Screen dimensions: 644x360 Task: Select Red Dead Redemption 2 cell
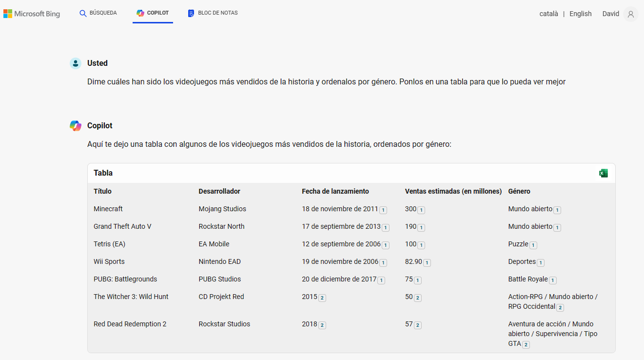[x=130, y=324]
